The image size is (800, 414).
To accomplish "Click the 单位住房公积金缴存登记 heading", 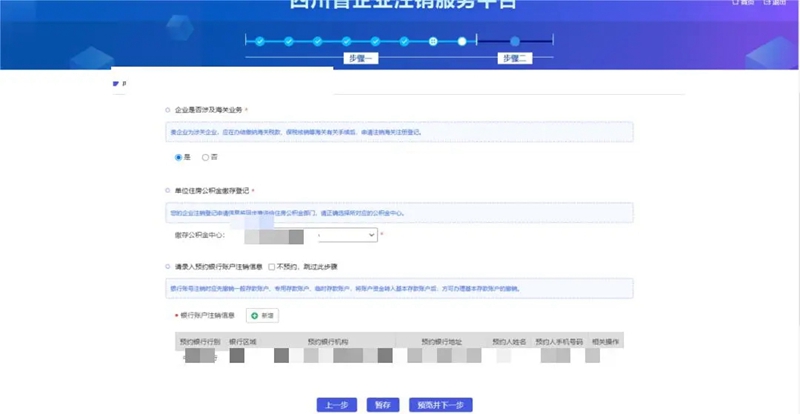I will point(212,190).
